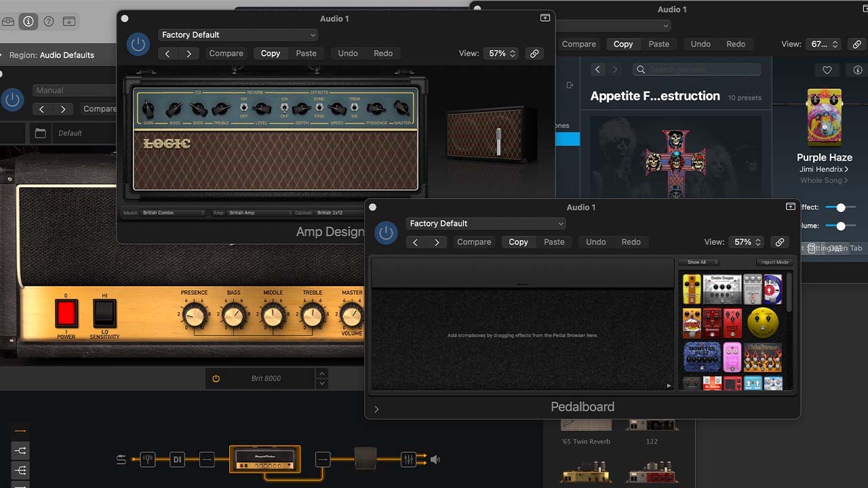Toggle the Pedalboard plugin power button
This screenshot has height=488, width=868.
coord(386,233)
